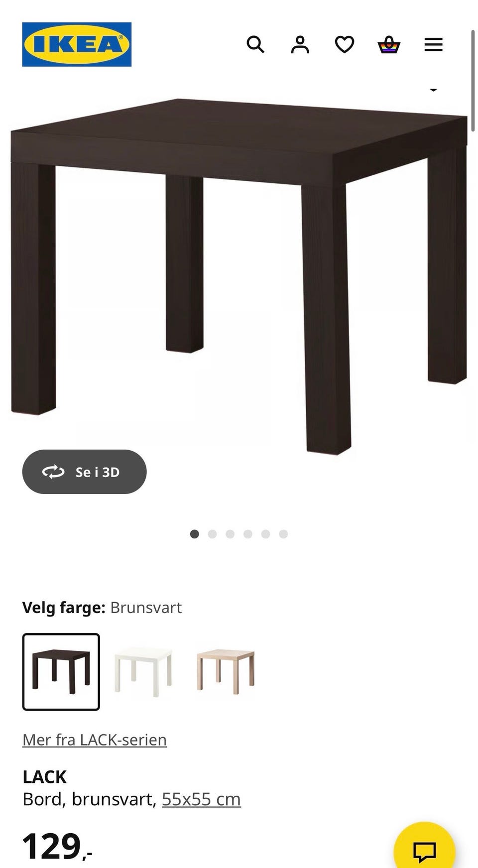Click the page scrollbar on the right
This screenshot has height=868, width=478.
pyautogui.click(x=473, y=81)
